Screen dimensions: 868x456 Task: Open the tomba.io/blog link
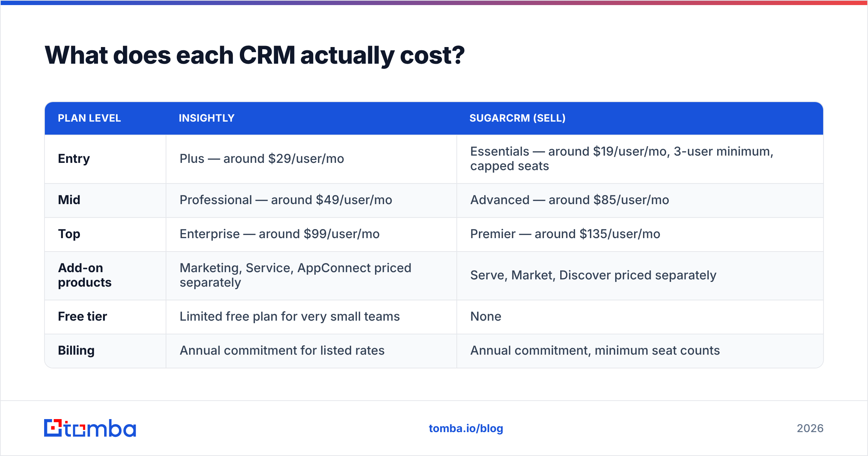pyautogui.click(x=466, y=428)
